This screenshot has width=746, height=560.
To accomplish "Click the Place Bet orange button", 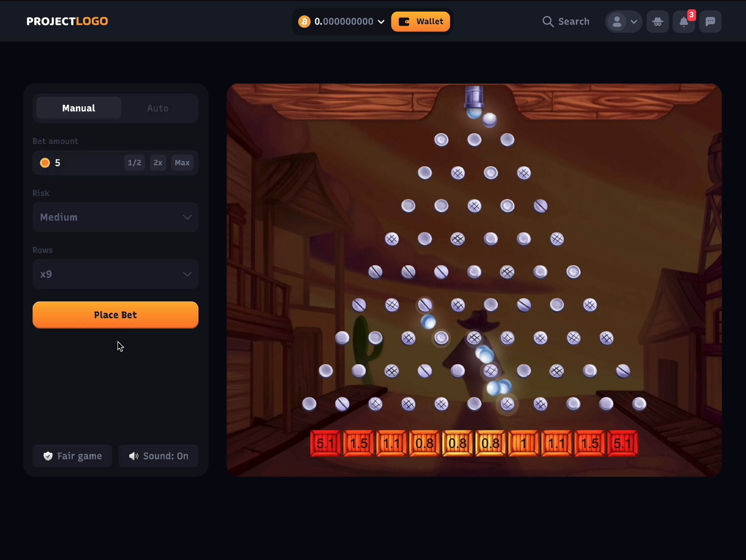I will (115, 315).
